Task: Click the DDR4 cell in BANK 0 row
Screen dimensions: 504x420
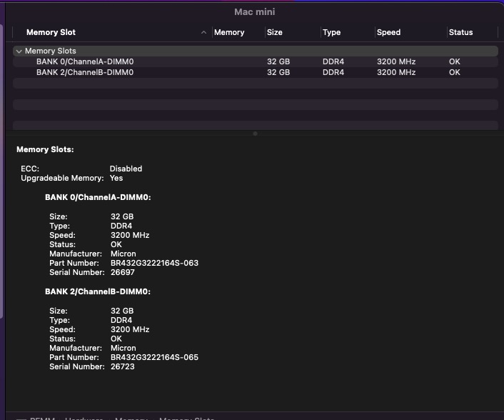Action: click(x=333, y=61)
